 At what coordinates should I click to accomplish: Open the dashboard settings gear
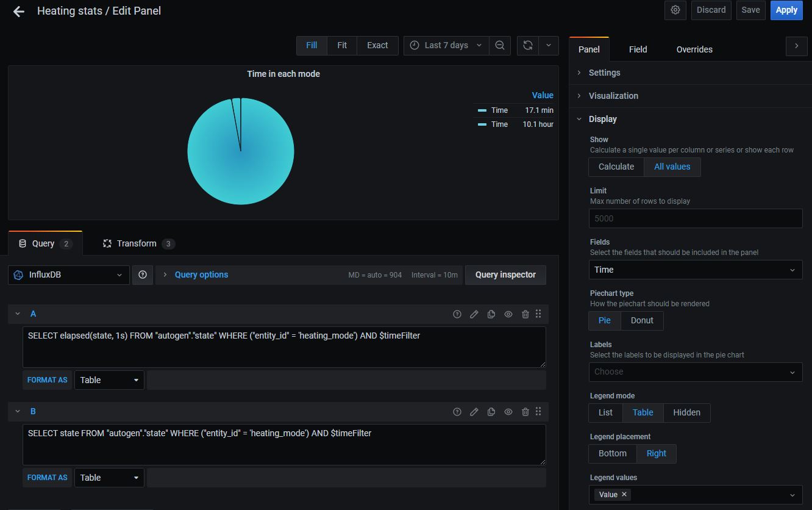tap(675, 10)
